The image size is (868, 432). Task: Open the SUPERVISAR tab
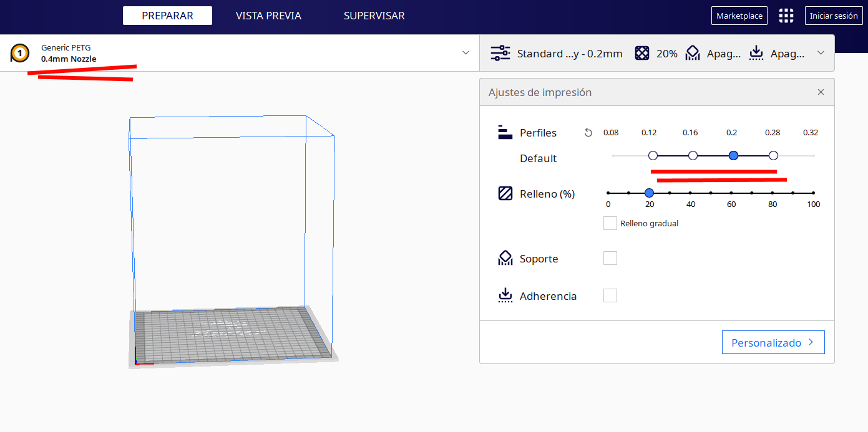(x=374, y=16)
